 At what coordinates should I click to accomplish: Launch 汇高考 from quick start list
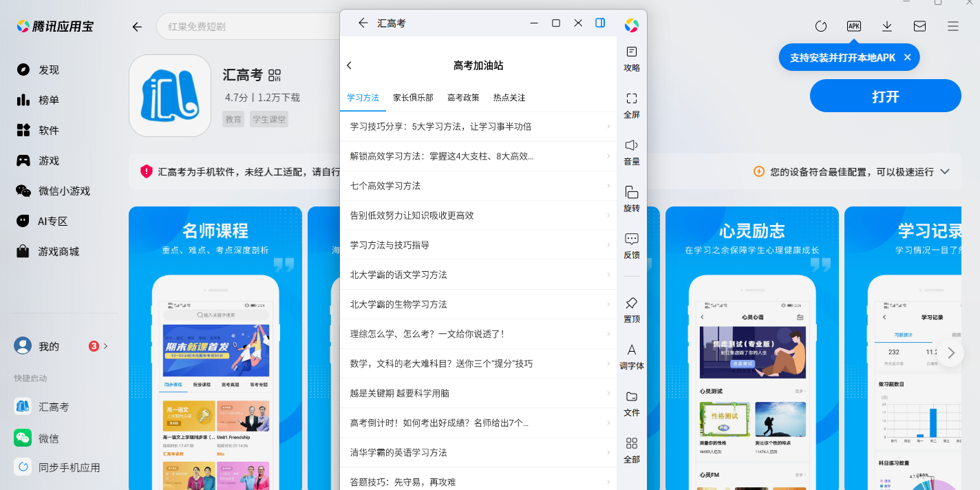43,407
